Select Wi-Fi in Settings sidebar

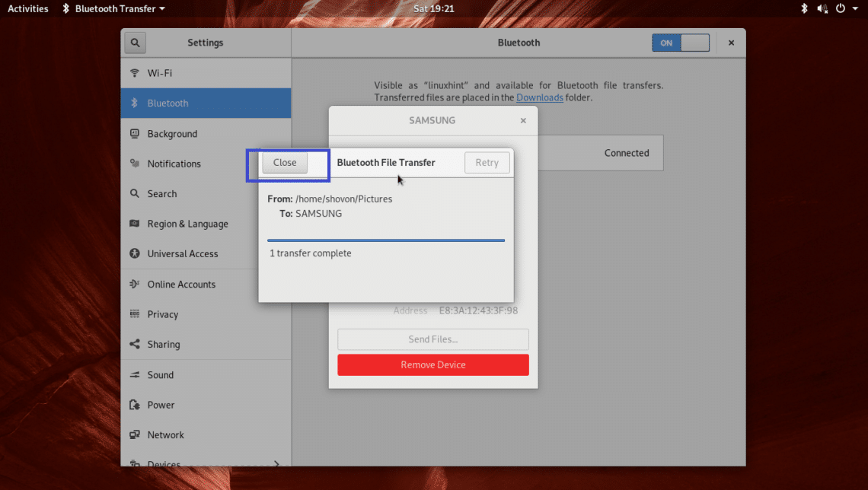206,73
